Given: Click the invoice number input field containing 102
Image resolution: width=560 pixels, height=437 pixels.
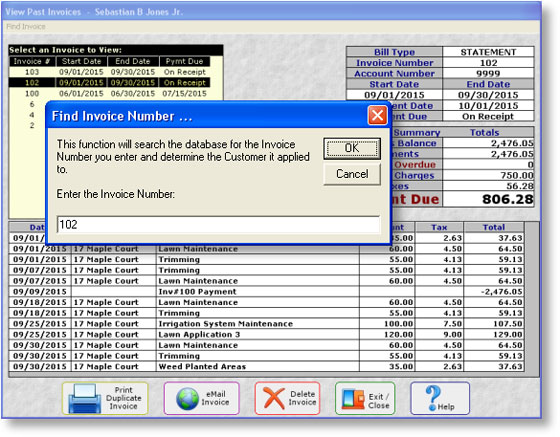Looking at the screenshot, I should [218, 225].
